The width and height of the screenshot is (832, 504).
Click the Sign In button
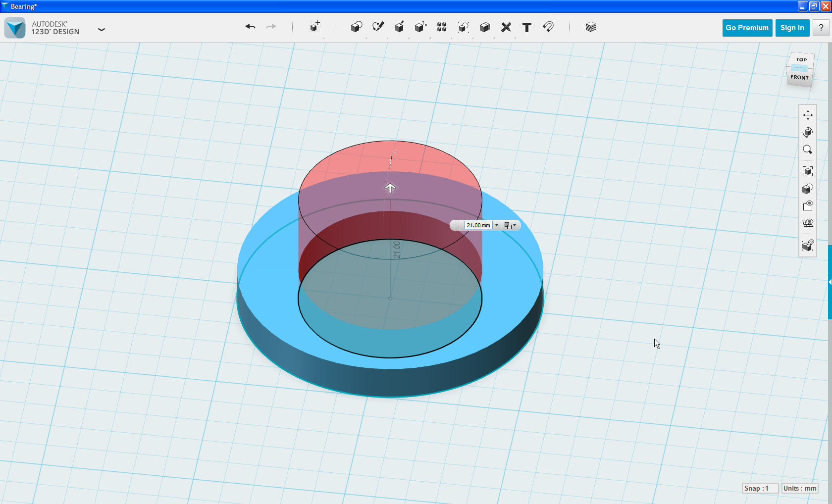(792, 28)
